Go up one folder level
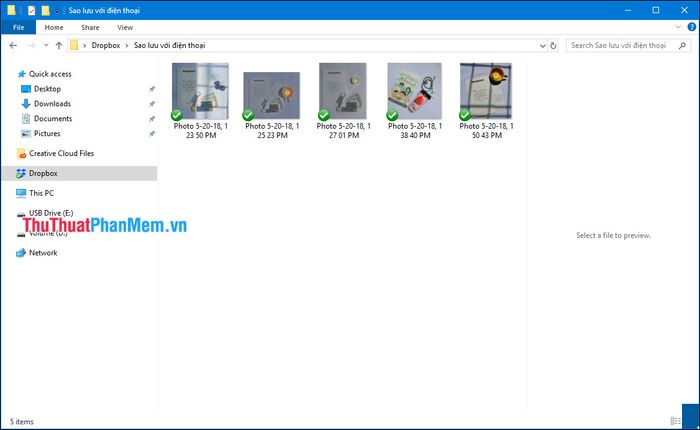Screen dimensions: 700x430 58,45
